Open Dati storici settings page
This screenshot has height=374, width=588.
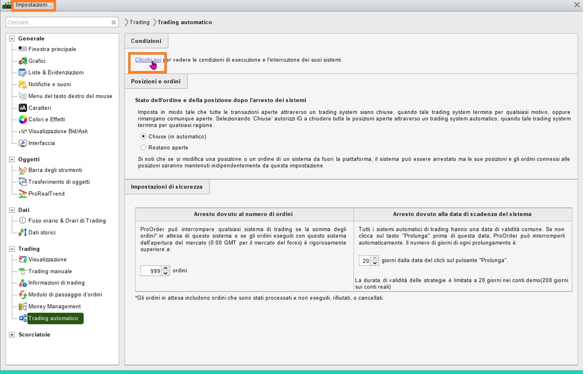(x=42, y=232)
